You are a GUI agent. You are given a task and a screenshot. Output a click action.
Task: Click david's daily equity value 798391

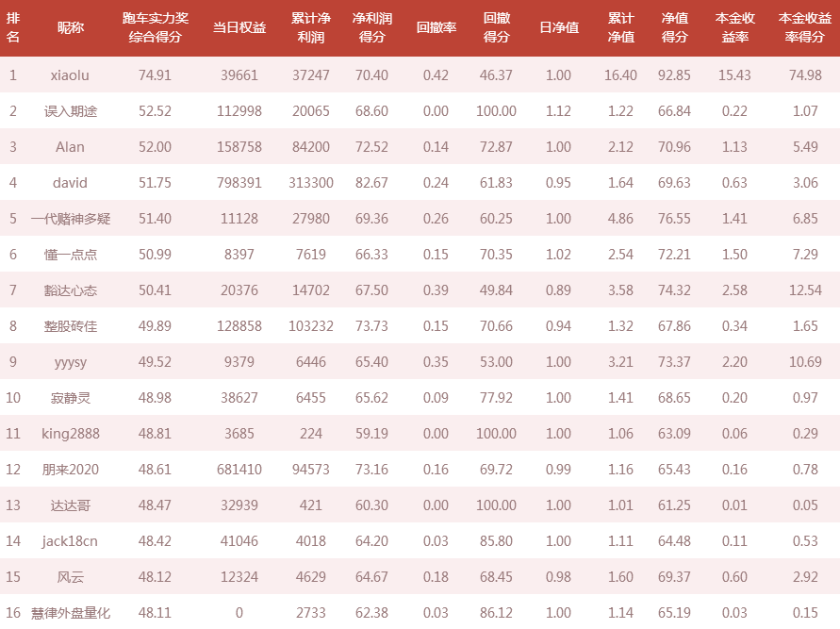click(x=239, y=183)
